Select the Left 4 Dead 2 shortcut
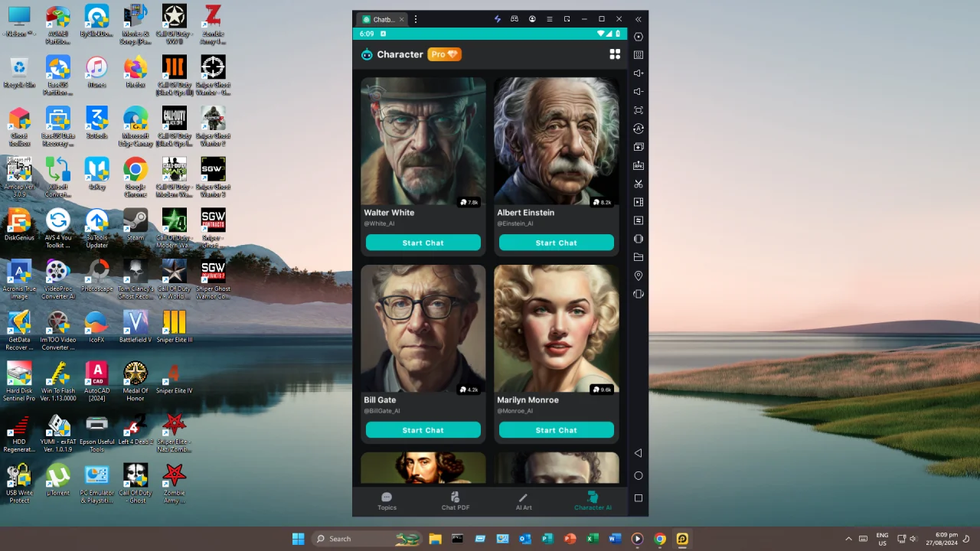Viewport: 980px width, 551px height. pos(136,429)
